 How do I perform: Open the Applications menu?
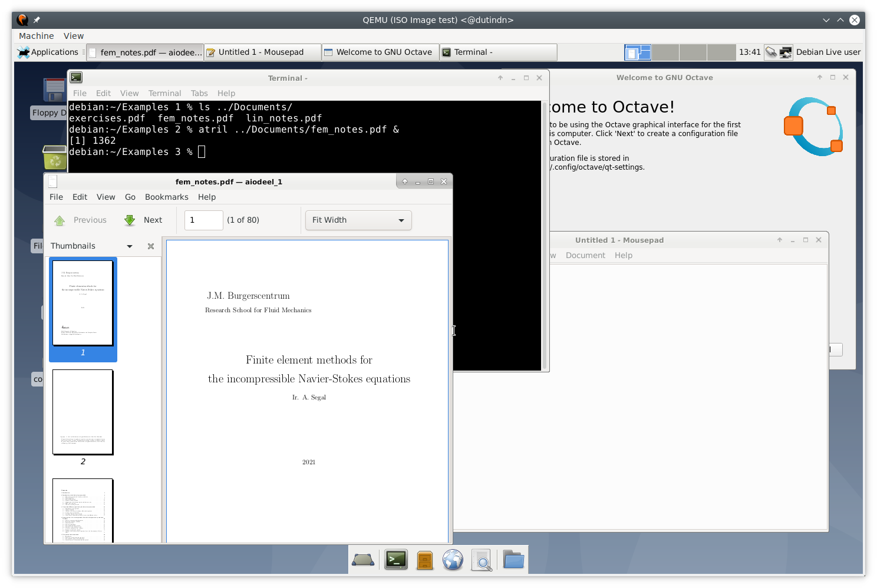pyautogui.click(x=48, y=52)
